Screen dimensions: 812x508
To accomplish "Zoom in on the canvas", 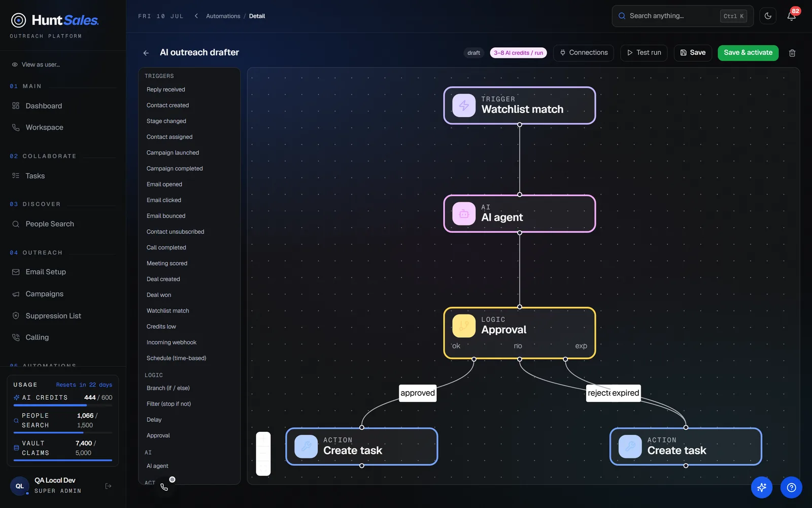I will click(x=263, y=438).
